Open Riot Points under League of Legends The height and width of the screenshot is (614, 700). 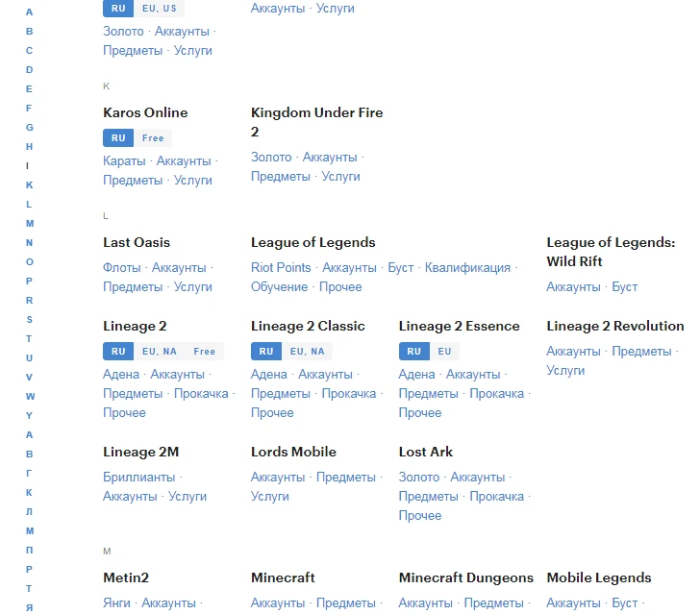pos(281,267)
